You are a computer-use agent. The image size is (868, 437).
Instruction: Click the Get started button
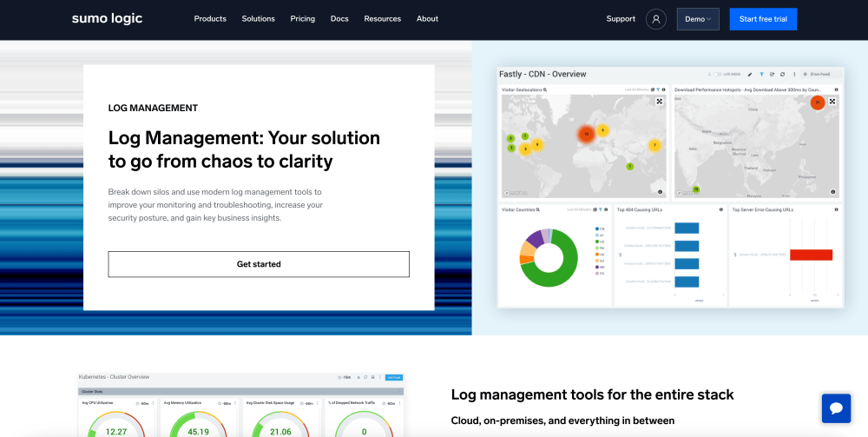tap(259, 264)
